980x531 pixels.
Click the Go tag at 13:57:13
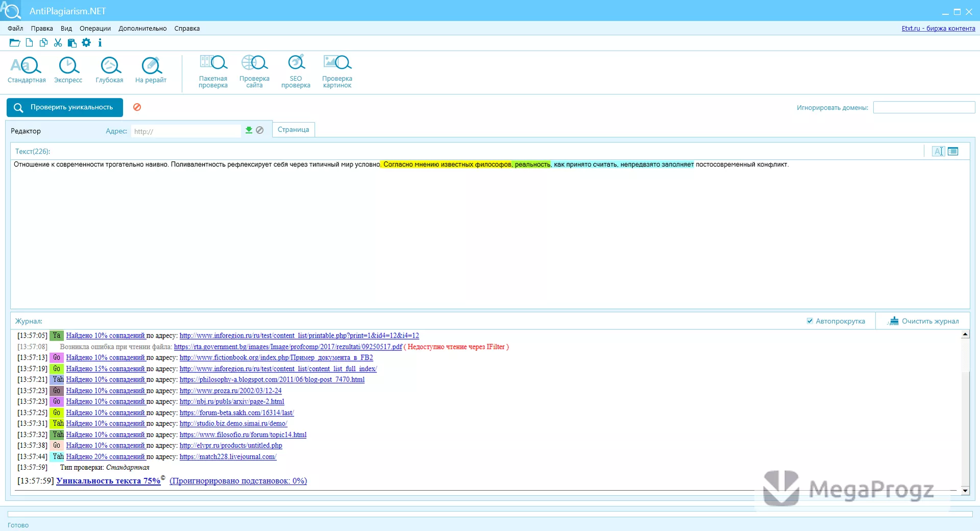[x=57, y=358]
